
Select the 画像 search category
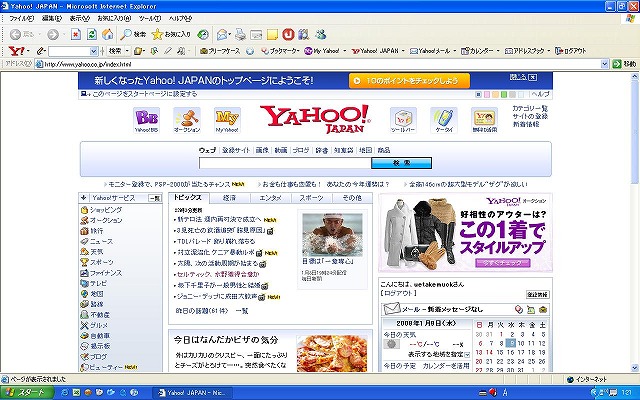pyautogui.click(x=262, y=150)
